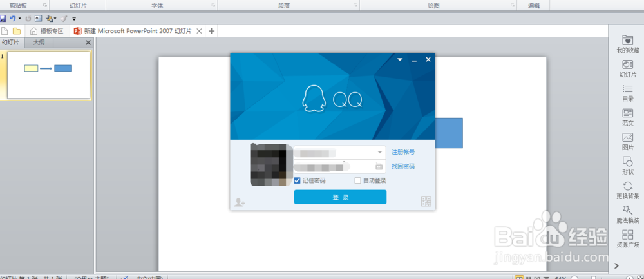
Task: Minimize the QQ login window
Action: tap(414, 60)
